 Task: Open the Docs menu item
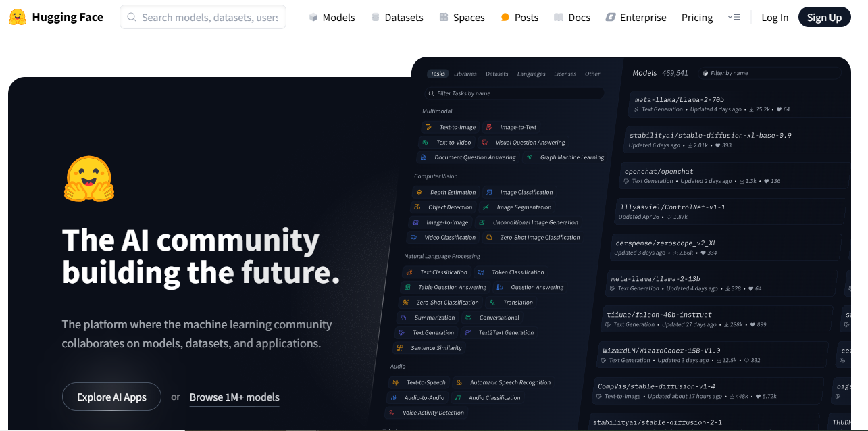(x=579, y=18)
